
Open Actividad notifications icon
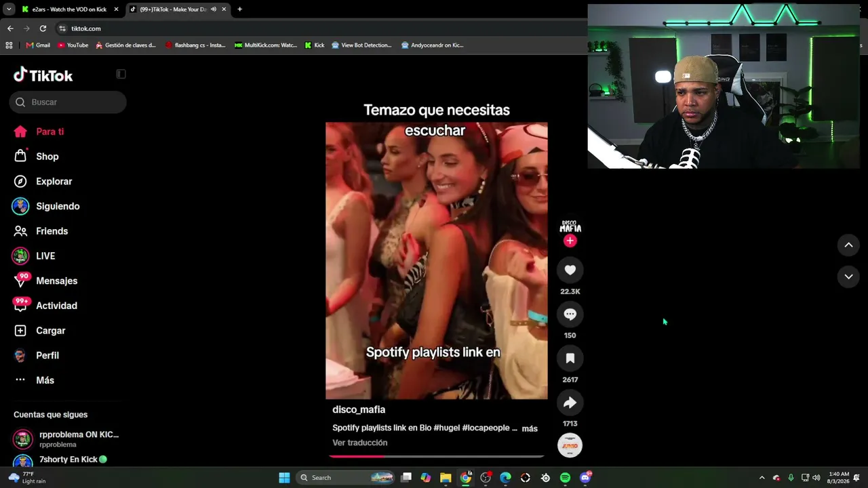[x=21, y=306]
